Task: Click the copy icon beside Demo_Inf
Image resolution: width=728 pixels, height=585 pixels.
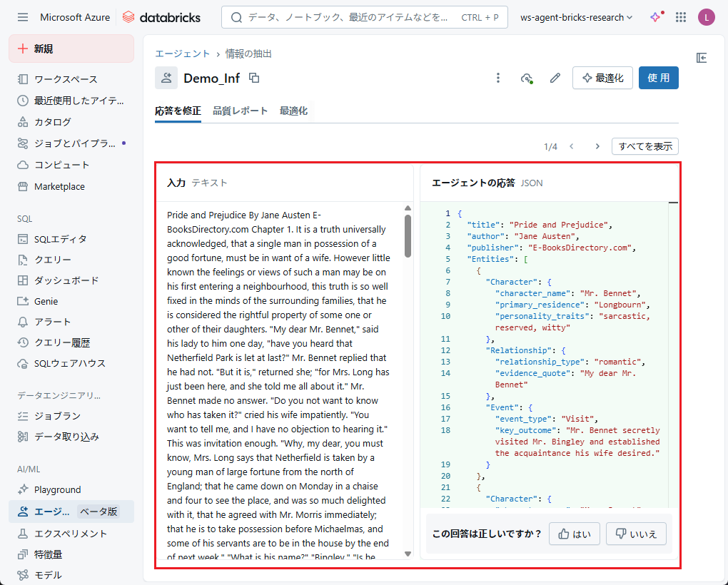Action: pos(254,78)
